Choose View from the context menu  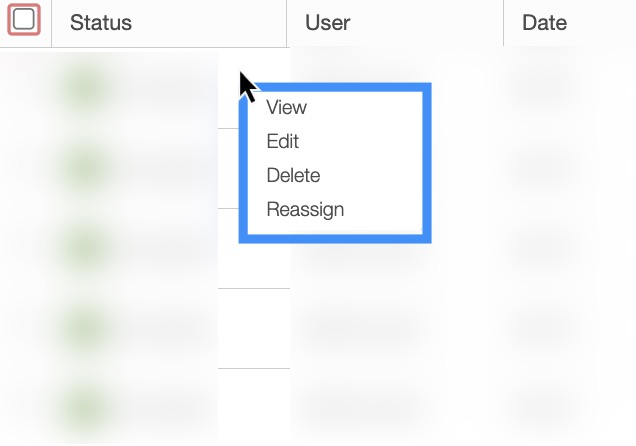click(x=287, y=108)
